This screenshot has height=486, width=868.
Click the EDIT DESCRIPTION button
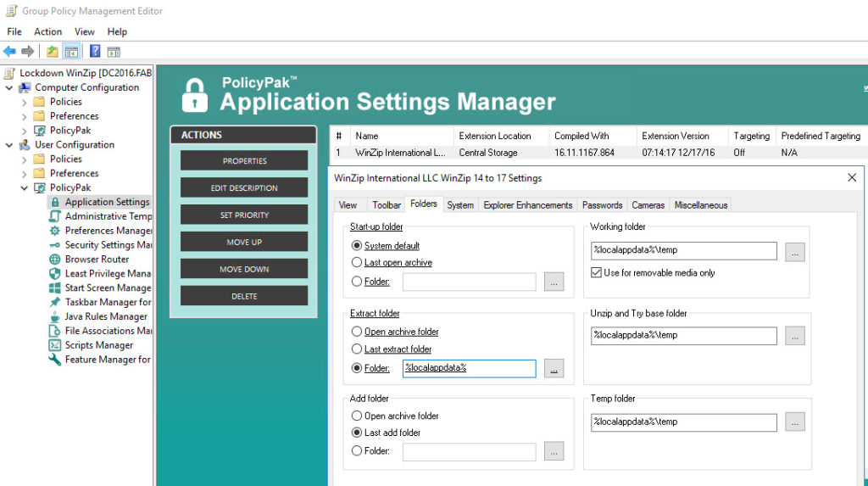(x=244, y=187)
